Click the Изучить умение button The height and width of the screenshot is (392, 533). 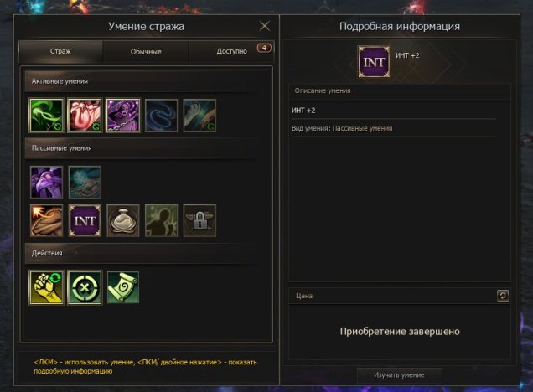click(400, 375)
